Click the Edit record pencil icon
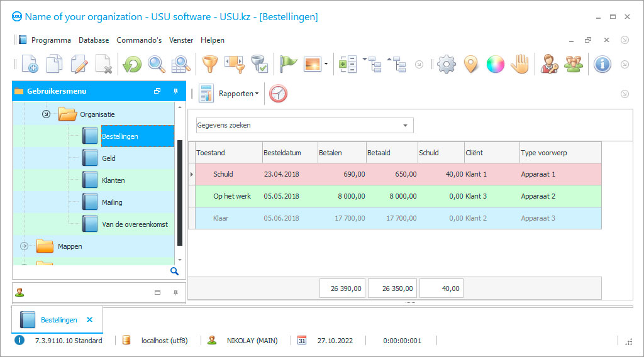Viewport: 644px width, 357px height. click(79, 64)
